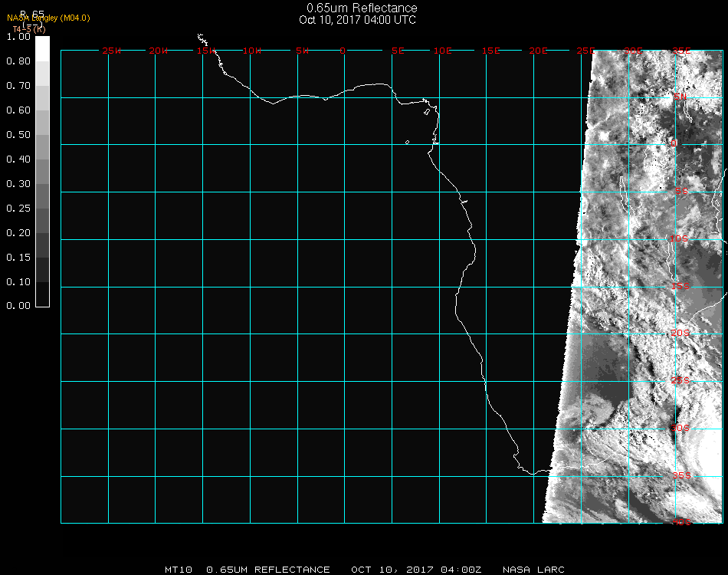Click the 20E longitude label
Viewport: 728px width, 575px height.
coord(539,51)
